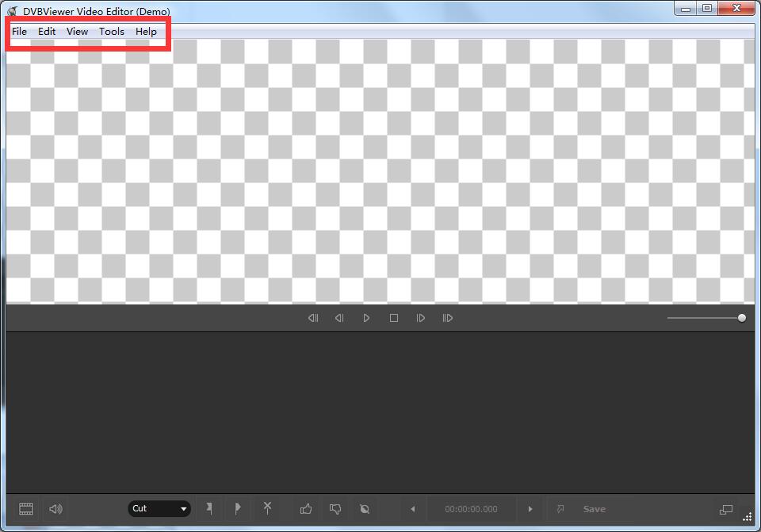Step back one frame in the preview

coord(339,318)
